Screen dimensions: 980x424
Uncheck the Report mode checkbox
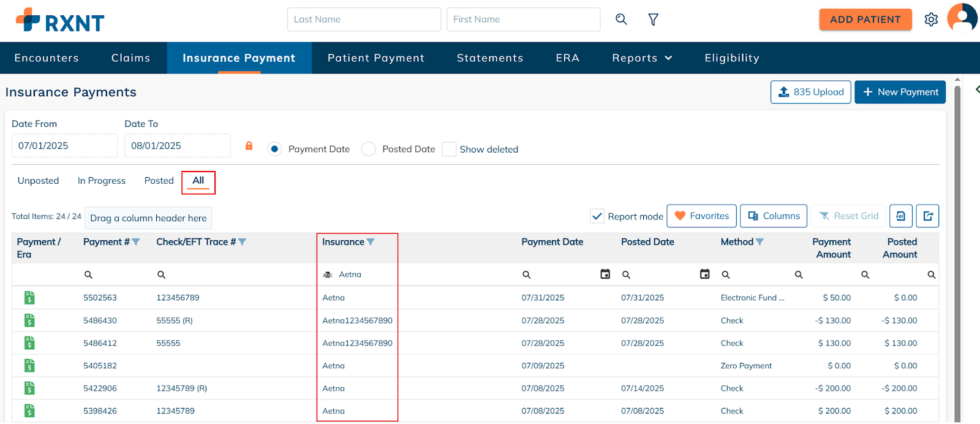(597, 216)
